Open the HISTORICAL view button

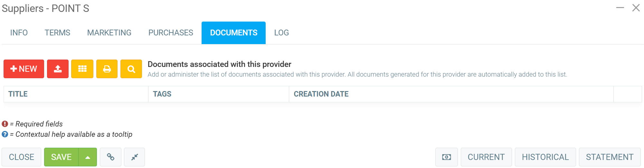(545, 157)
